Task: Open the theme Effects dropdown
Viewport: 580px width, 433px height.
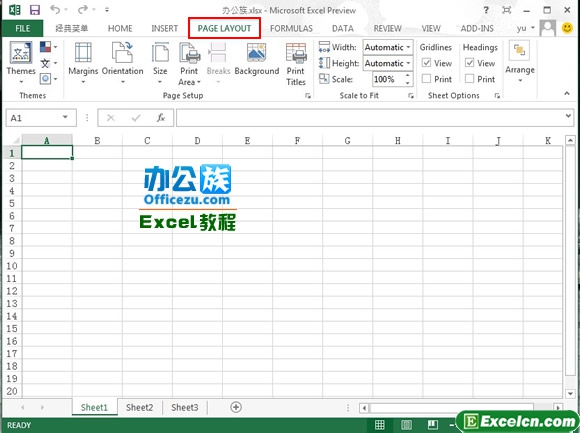Action: click(48, 79)
